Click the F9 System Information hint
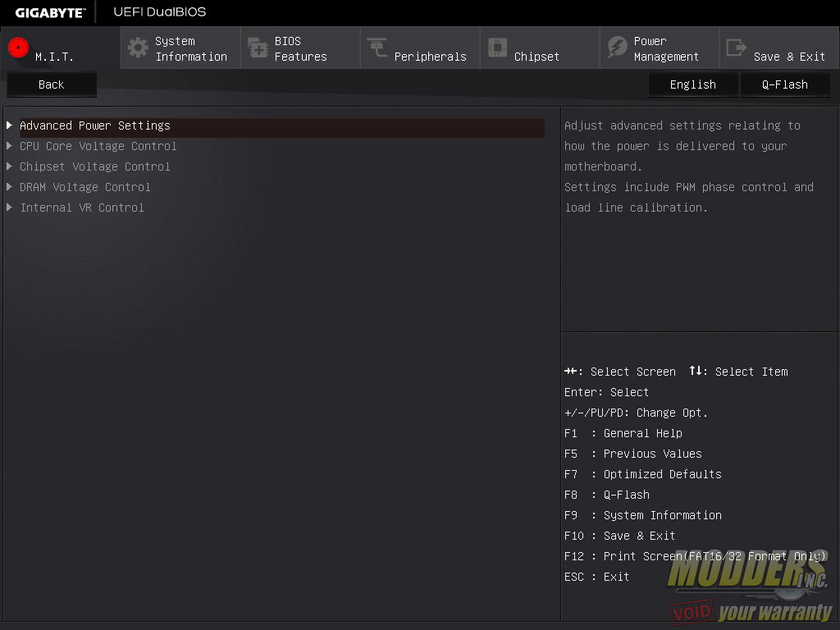 point(643,515)
